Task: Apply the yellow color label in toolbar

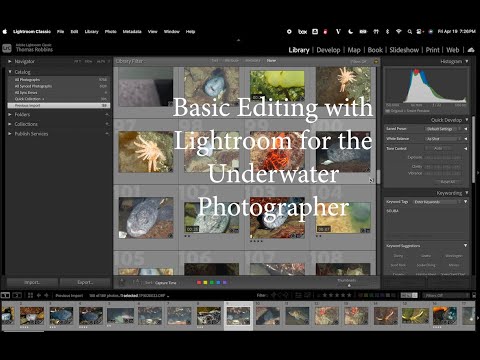Action: [205, 283]
